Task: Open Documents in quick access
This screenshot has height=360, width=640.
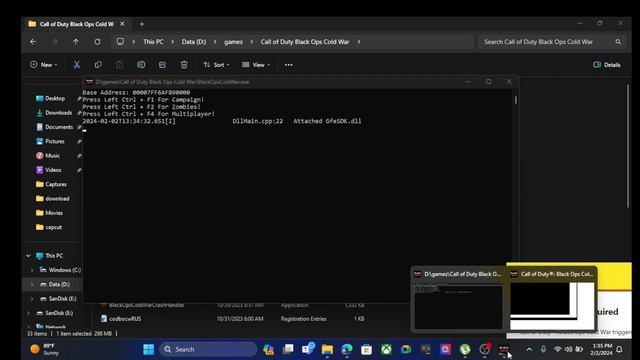Action: 59,127
